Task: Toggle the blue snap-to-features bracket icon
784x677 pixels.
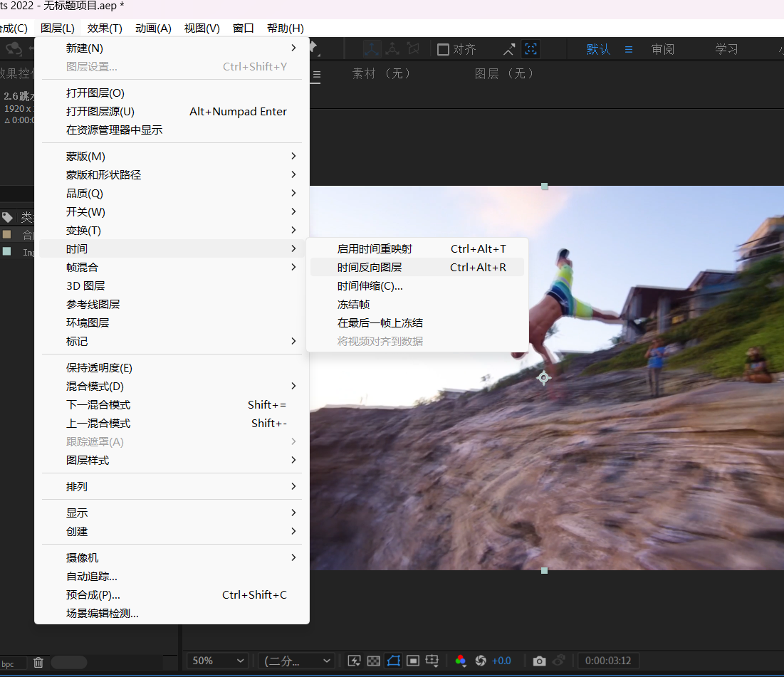Action: pos(530,49)
